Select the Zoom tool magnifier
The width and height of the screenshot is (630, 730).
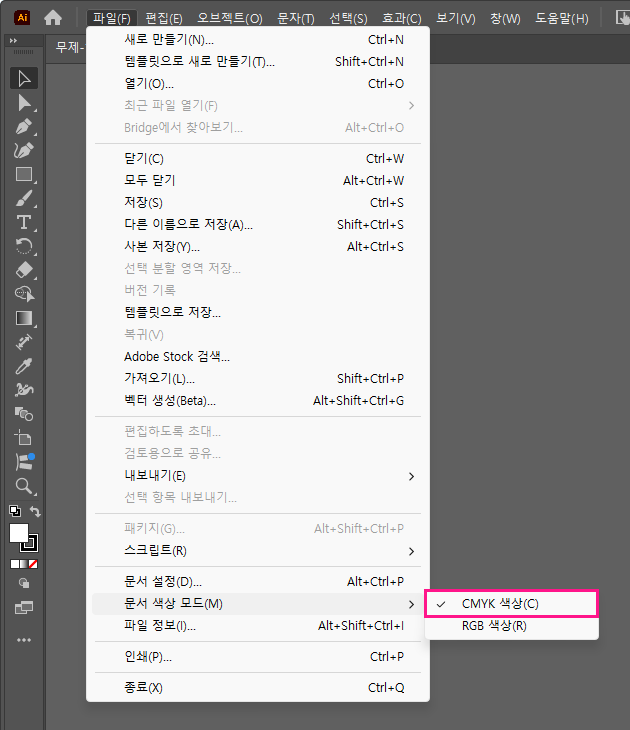click(x=24, y=486)
